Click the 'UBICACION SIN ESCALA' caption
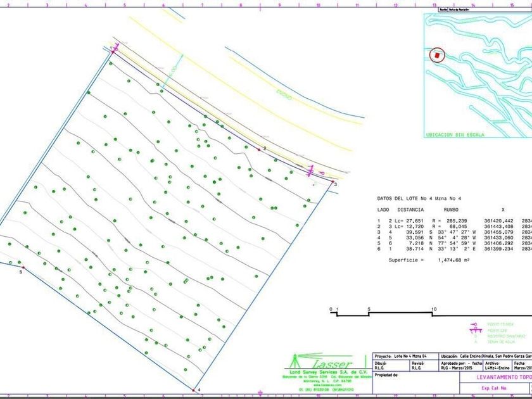Screen dimensions: 532x399 pyautogui.click(x=455, y=135)
